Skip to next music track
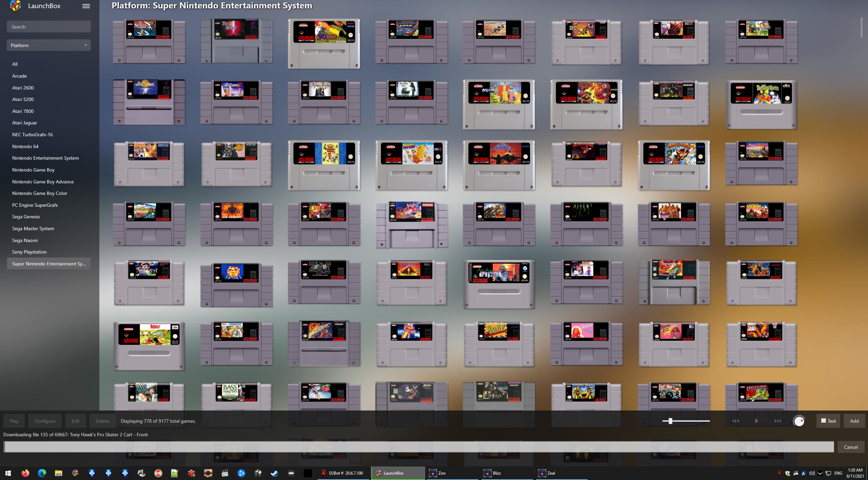 click(x=778, y=421)
